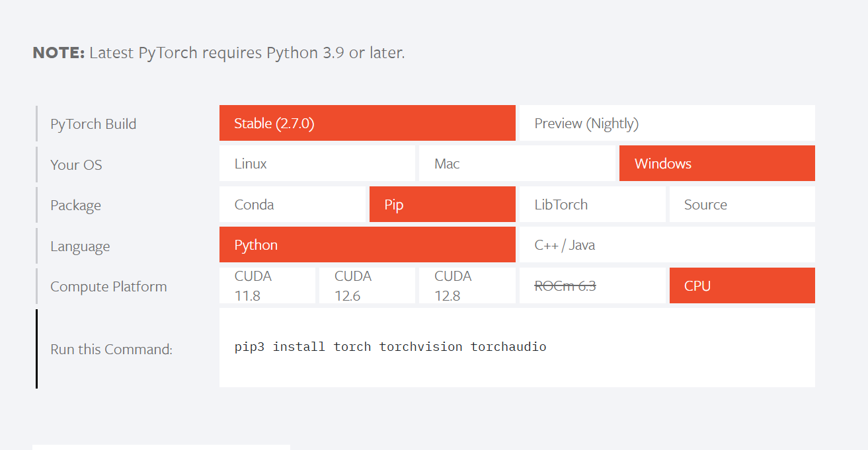868x450 pixels.
Task: Select the Stable (2.7.0) build option
Action: coord(367,123)
